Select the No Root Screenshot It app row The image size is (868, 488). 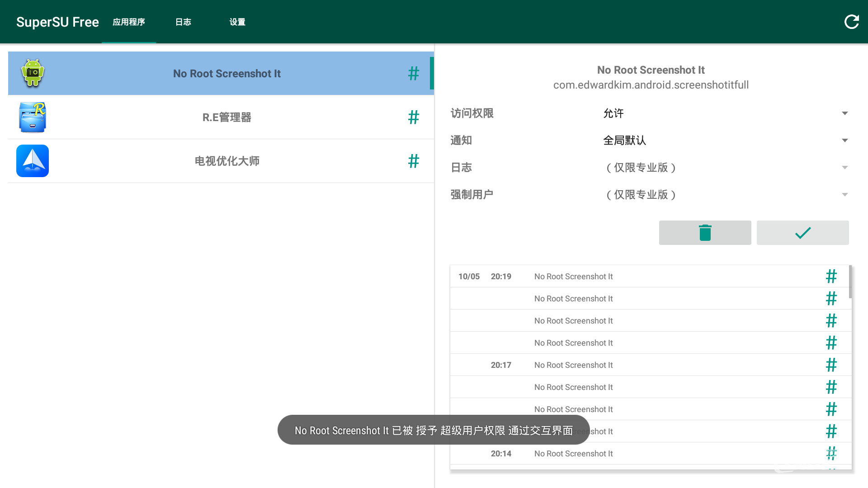click(221, 73)
